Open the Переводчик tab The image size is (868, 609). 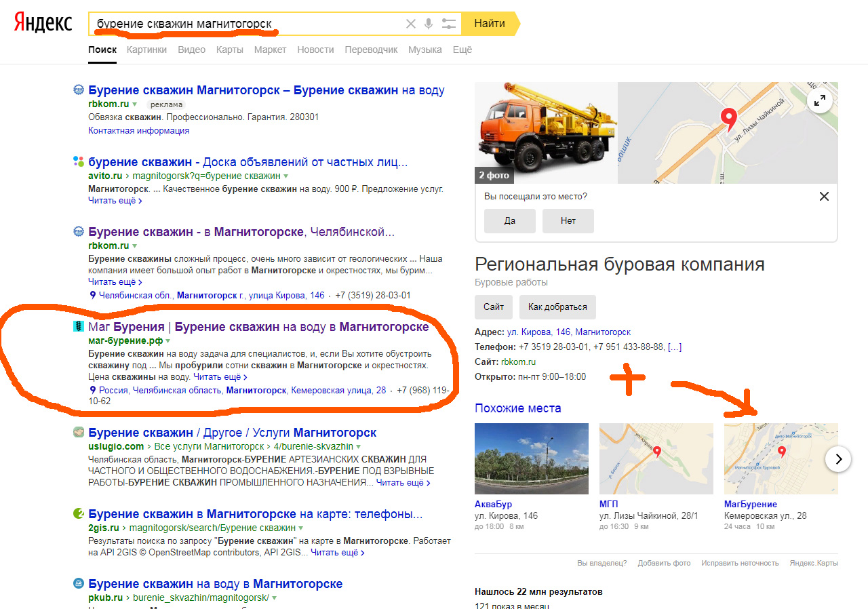coord(371,50)
